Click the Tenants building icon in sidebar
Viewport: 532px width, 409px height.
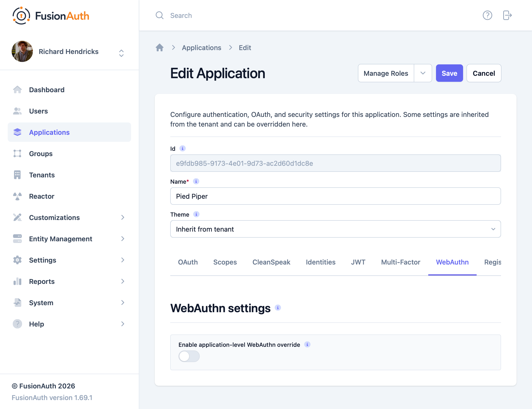tap(17, 175)
